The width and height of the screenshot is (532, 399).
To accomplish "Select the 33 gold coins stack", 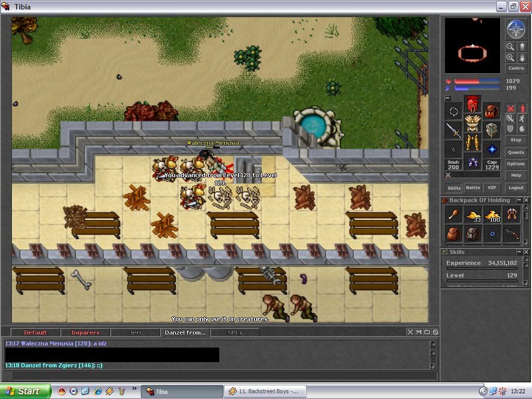I will 473,215.
